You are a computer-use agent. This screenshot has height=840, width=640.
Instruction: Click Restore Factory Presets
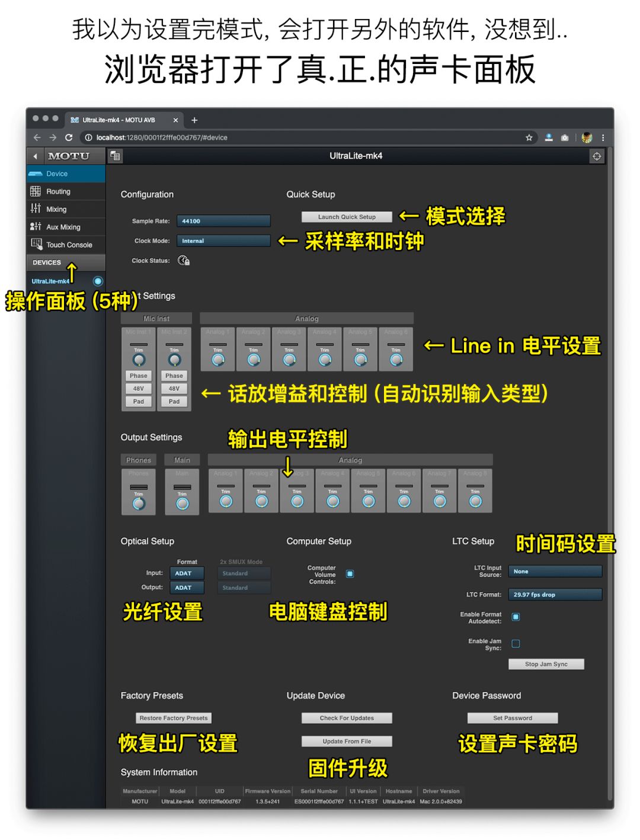click(x=174, y=718)
